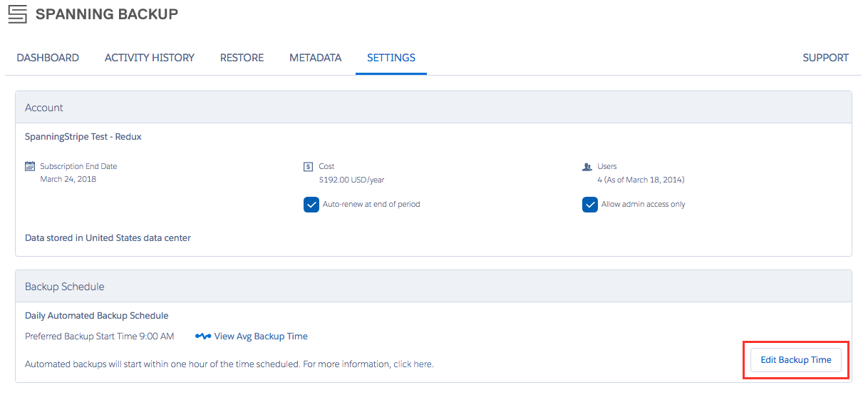
Task: Click the Daily Automated Backup Schedule heading
Action: (97, 316)
